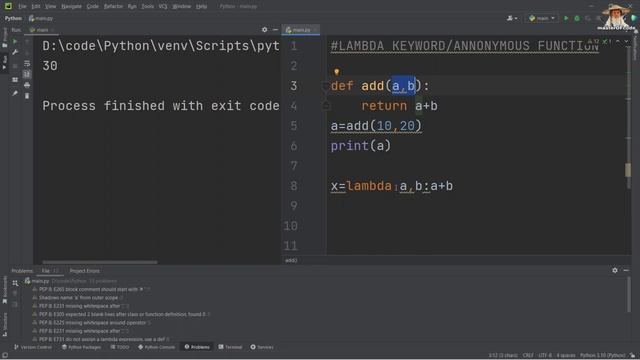Open the View menu

tap(50, 7)
